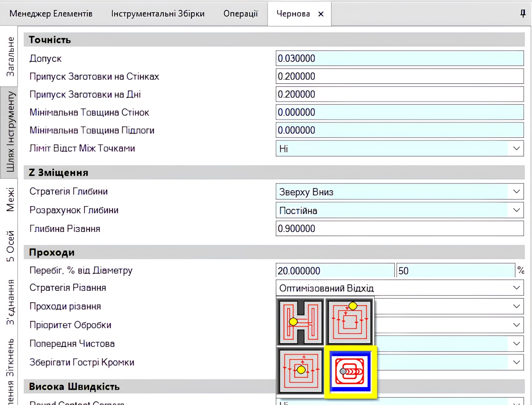Image resolution: width=532 pixels, height=405 pixels.
Task: Select the Загальне vertical side tab
Action: [x=10, y=57]
